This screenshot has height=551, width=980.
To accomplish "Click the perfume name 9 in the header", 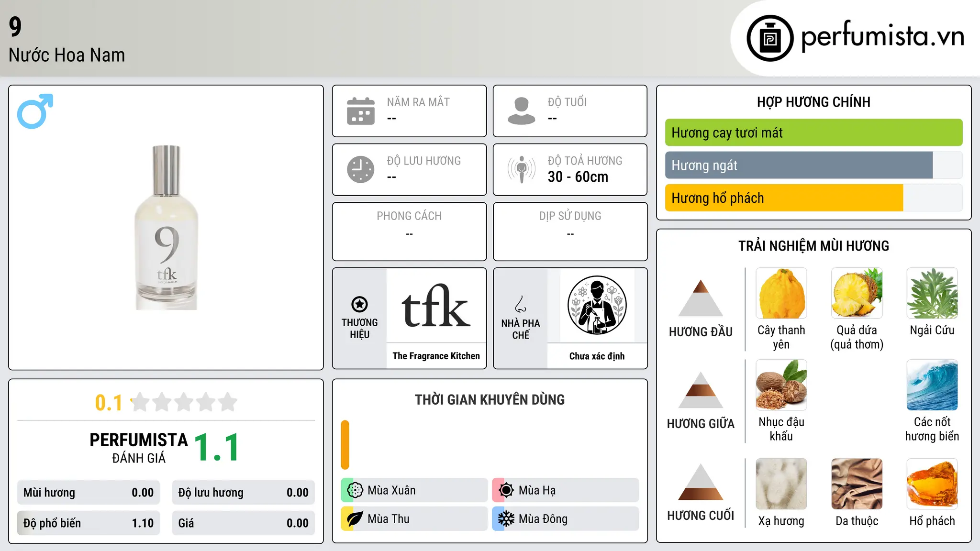I will pos(15,27).
